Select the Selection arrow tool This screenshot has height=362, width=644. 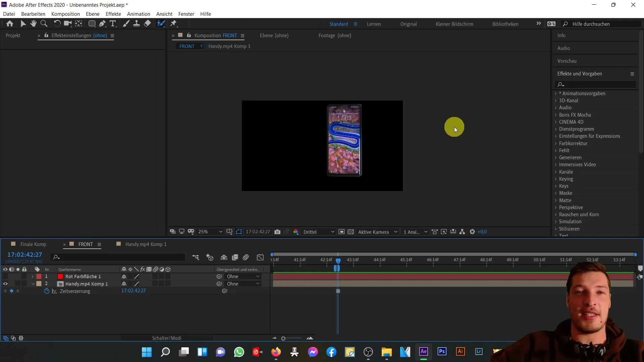coord(23,23)
